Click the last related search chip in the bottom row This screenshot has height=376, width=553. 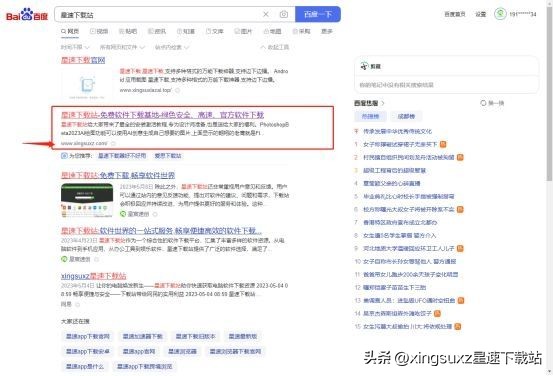point(145,366)
